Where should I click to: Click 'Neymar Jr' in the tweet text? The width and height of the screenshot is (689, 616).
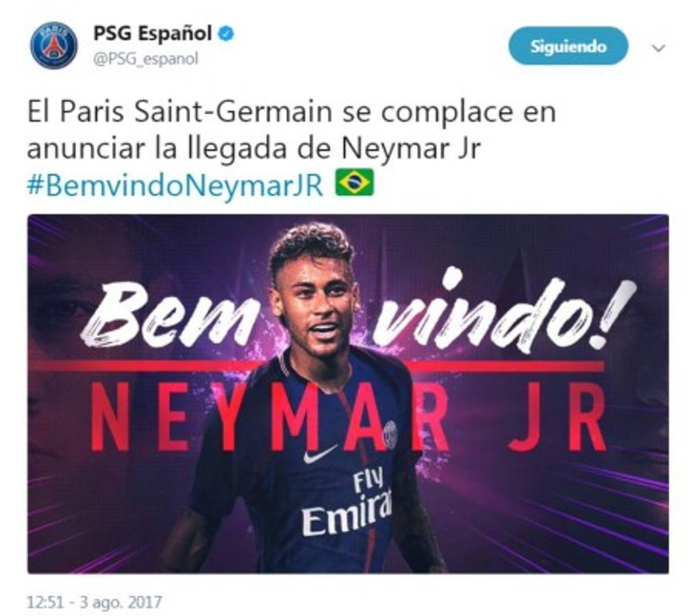point(411,149)
